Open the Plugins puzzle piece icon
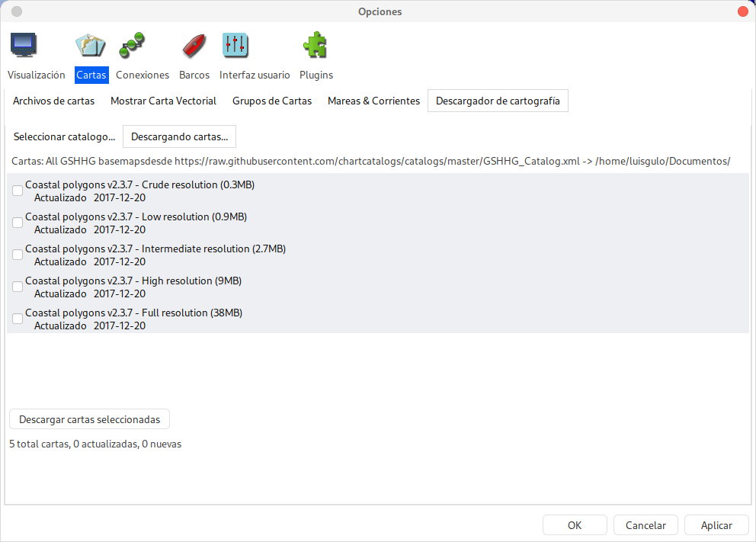Image resolution: width=756 pixels, height=542 pixels. point(316,45)
